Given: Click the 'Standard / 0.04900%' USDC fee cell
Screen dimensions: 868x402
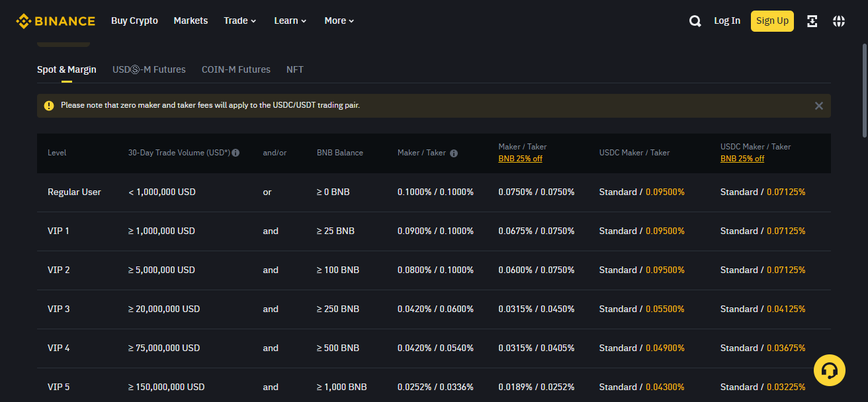Looking at the screenshot, I should 642,348.
